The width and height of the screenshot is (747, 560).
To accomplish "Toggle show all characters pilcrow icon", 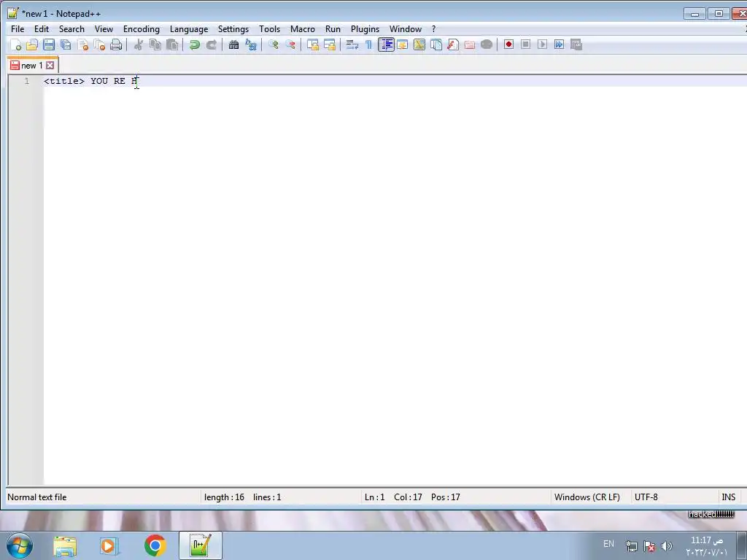I will pos(368,44).
